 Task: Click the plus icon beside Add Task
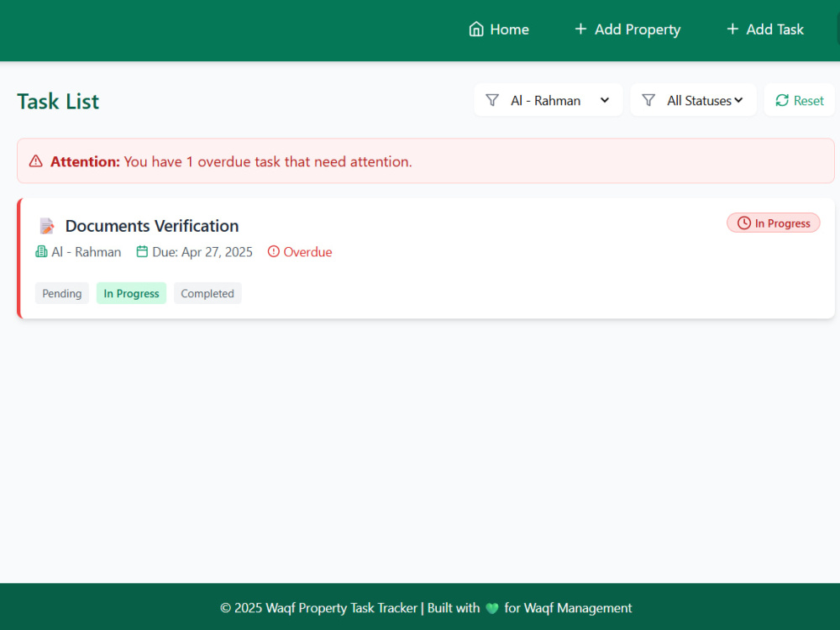click(732, 29)
